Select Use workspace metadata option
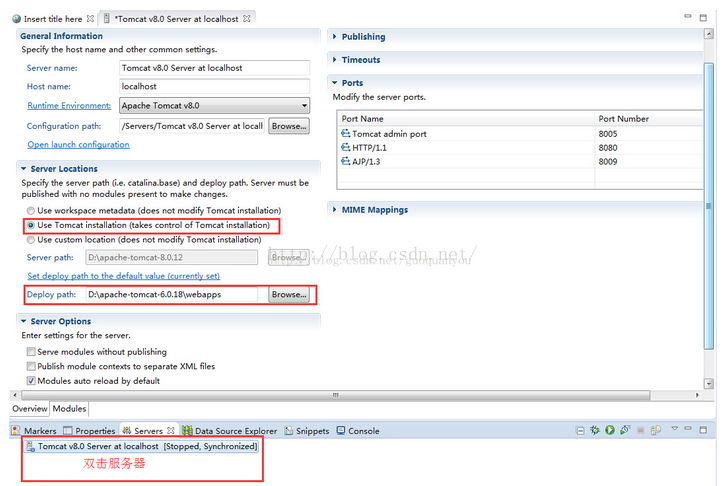The height and width of the screenshot is (486, 726). pyautogui.click(x=31, y=211)
